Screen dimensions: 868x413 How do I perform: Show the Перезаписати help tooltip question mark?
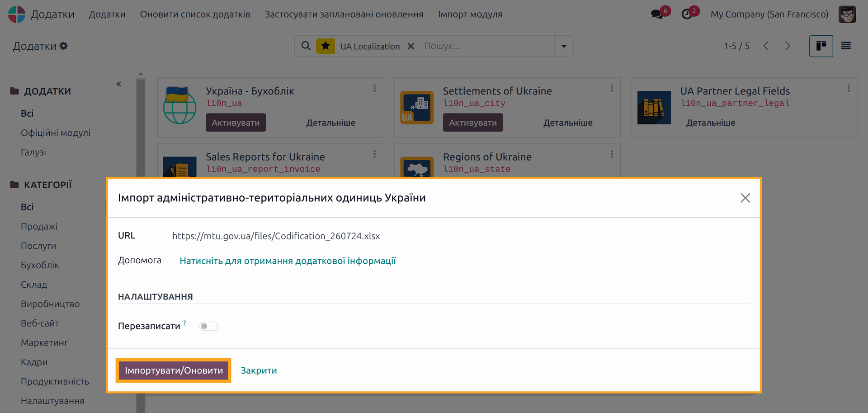click(x=184, y=323)
